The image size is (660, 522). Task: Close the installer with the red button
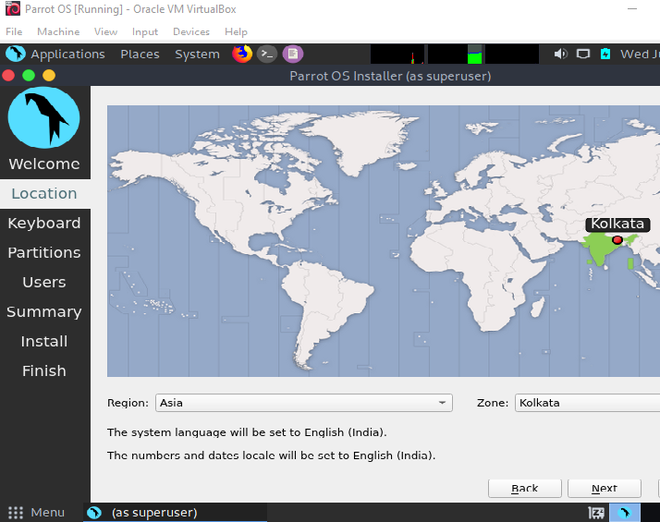point(9,76)
